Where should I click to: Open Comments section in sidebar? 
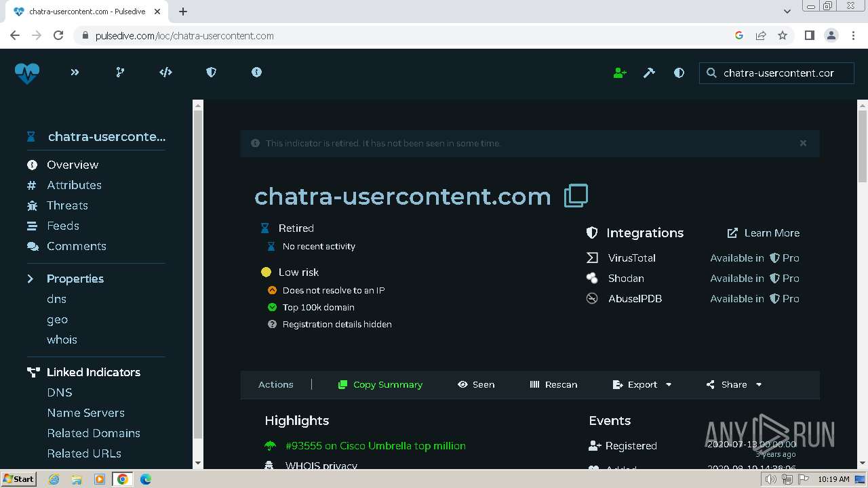pos(77,246)
